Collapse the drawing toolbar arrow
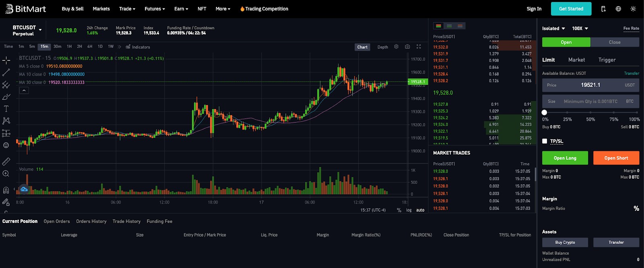The height and width of the screenshot is (268, 644). [x=14, y=189]
